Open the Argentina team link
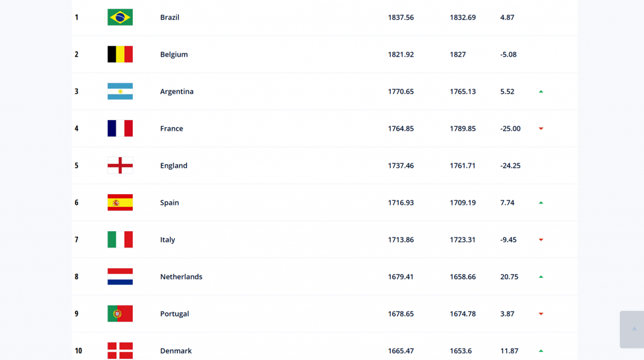This screenshot has width=644, height=360. pos(177,92)
